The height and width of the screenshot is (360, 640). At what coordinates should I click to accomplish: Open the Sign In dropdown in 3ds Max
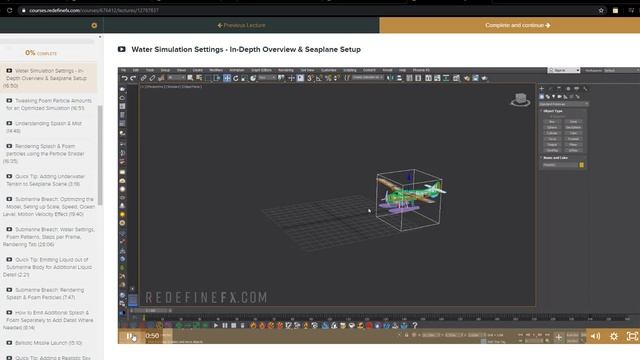coord(564,70)
